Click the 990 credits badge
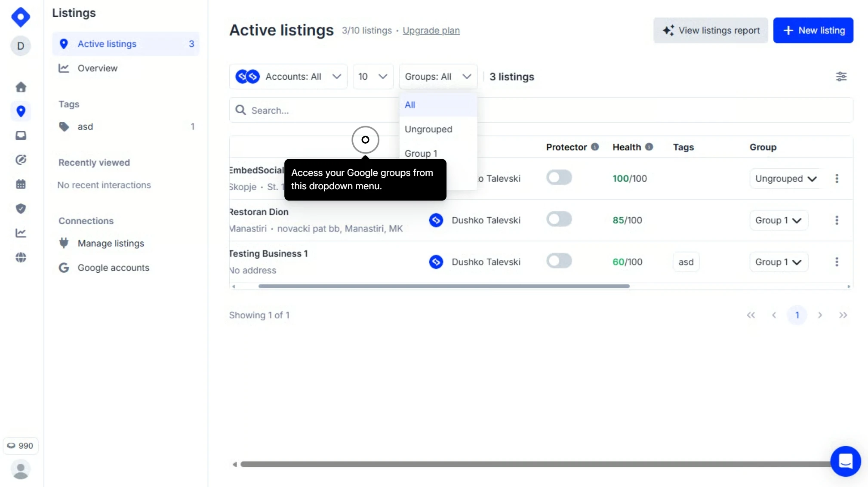Viewport: 868px width, 487px height. point(21,446)
